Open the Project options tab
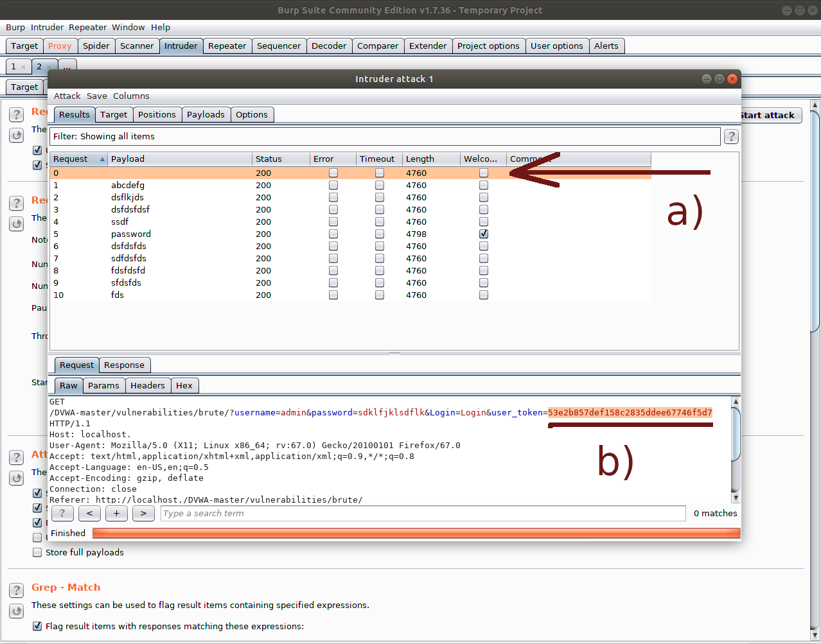This screenshot has width=821, height=644. coord(488,46)
